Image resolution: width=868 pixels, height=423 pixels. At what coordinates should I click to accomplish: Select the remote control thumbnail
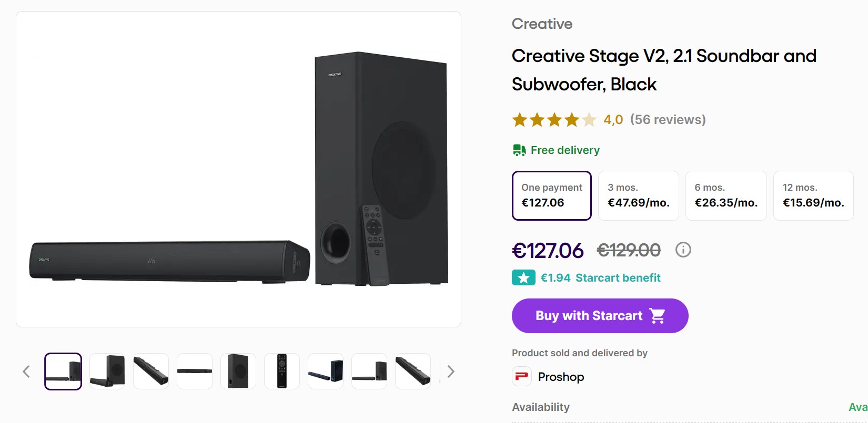(282, 371)
